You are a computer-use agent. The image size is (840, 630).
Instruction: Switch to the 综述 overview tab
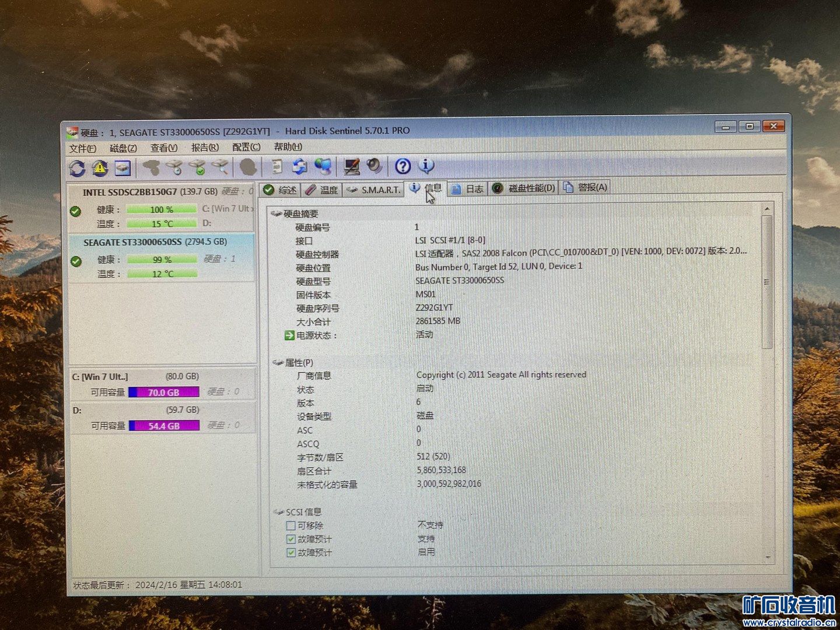[x=280, y=190]
